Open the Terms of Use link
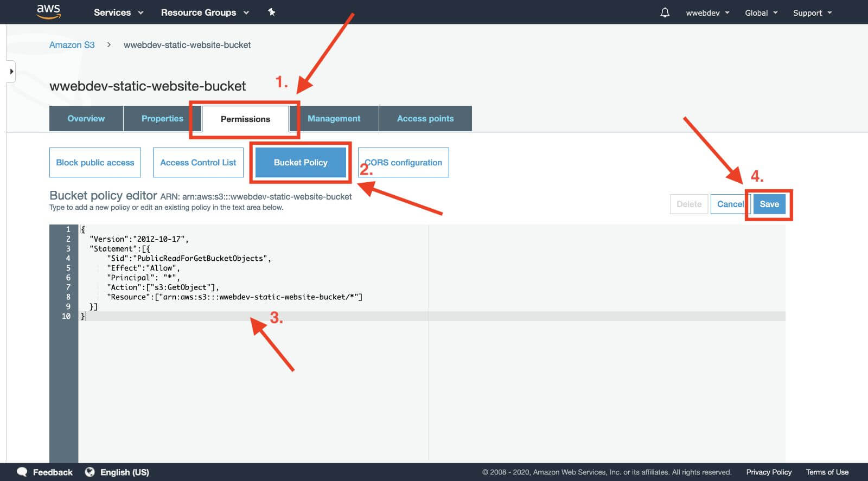Image resolution: width=868 pixels, height=481 pixels. tap(827, 472)
